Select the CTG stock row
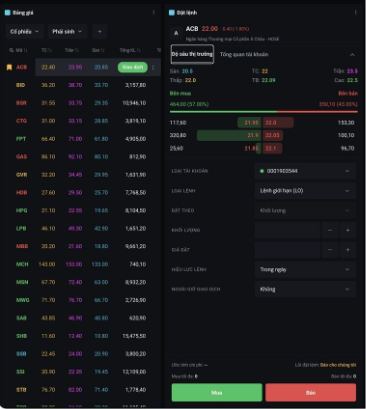 (x=81, y=121)
